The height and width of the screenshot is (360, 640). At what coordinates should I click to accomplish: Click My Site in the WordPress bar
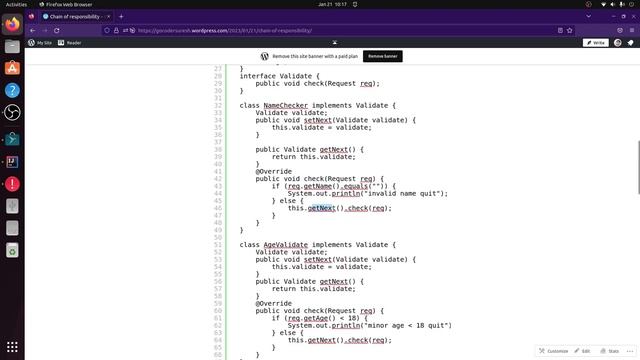(40, 43)
